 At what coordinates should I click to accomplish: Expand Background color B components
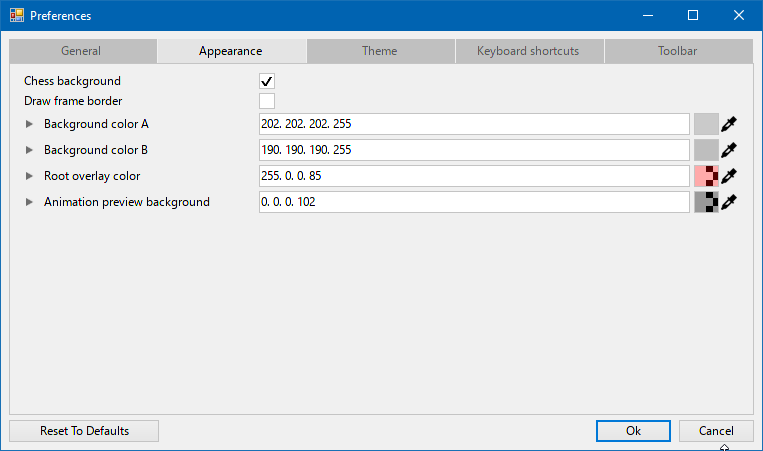pos(29,150)
